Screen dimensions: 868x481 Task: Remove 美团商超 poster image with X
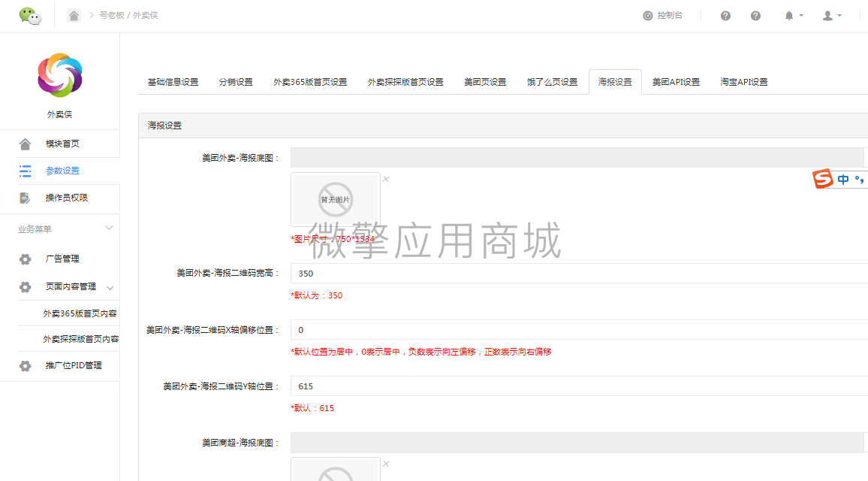[x=386, y=463]
